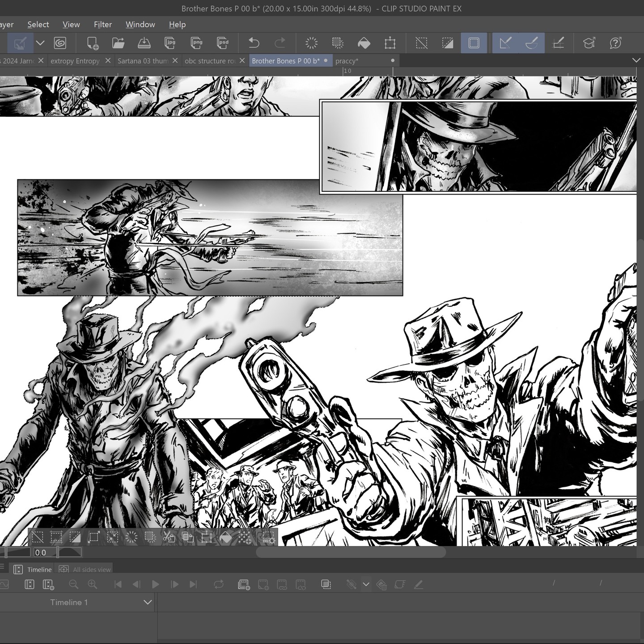Click the Save file icon

coord(144,43)
